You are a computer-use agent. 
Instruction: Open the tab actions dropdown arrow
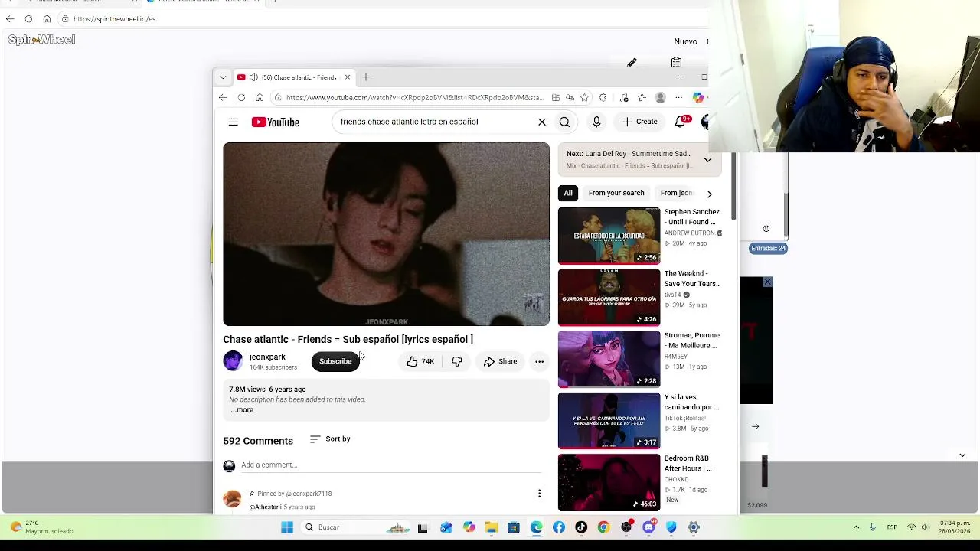223,77
